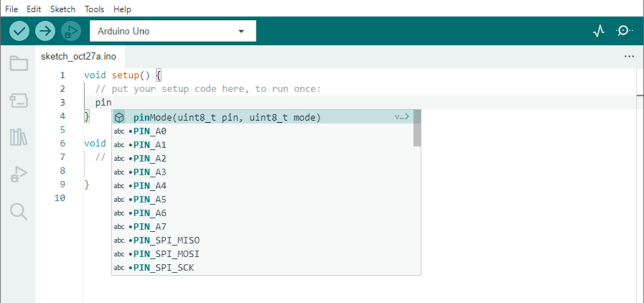
Task: Click the Upload arrow button
Action: (45, 31)
